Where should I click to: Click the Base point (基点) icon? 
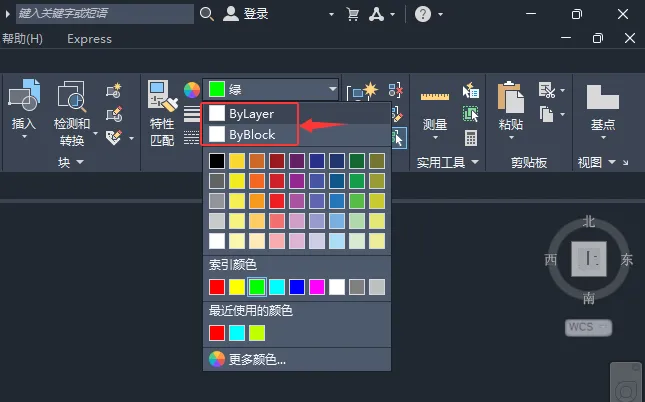(x=603, y=97)
